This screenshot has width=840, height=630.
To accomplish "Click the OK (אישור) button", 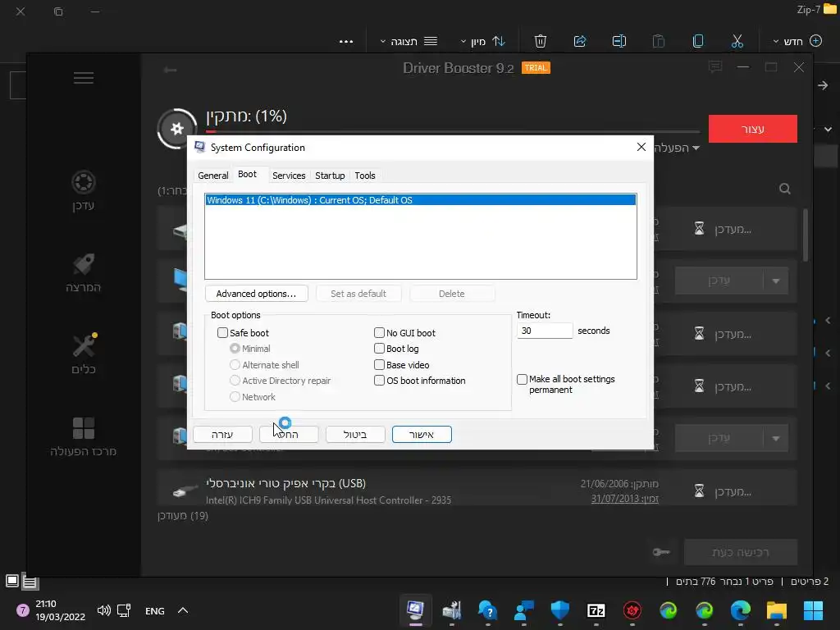I will click(x=422, y=435).
